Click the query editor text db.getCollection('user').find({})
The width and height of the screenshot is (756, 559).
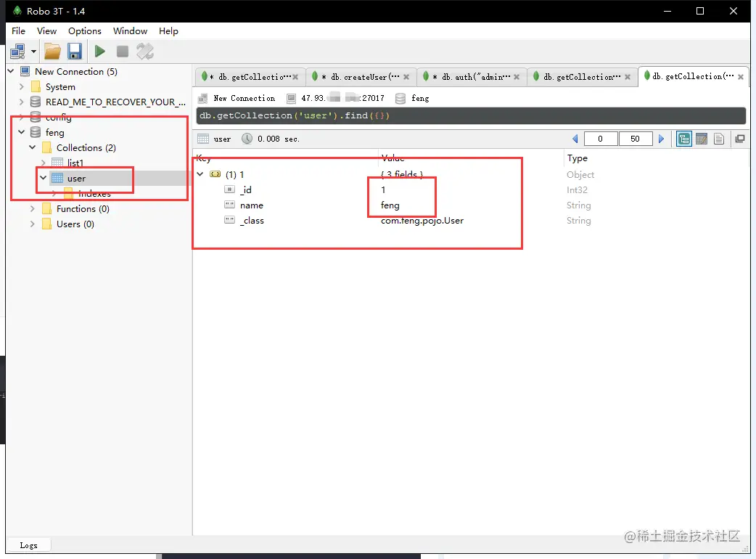(295, 115)
